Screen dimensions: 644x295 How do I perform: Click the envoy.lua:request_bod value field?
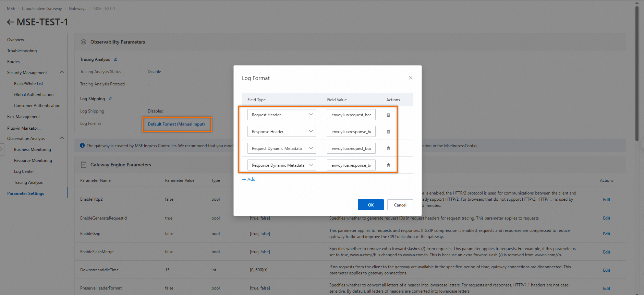pos(351,148)
